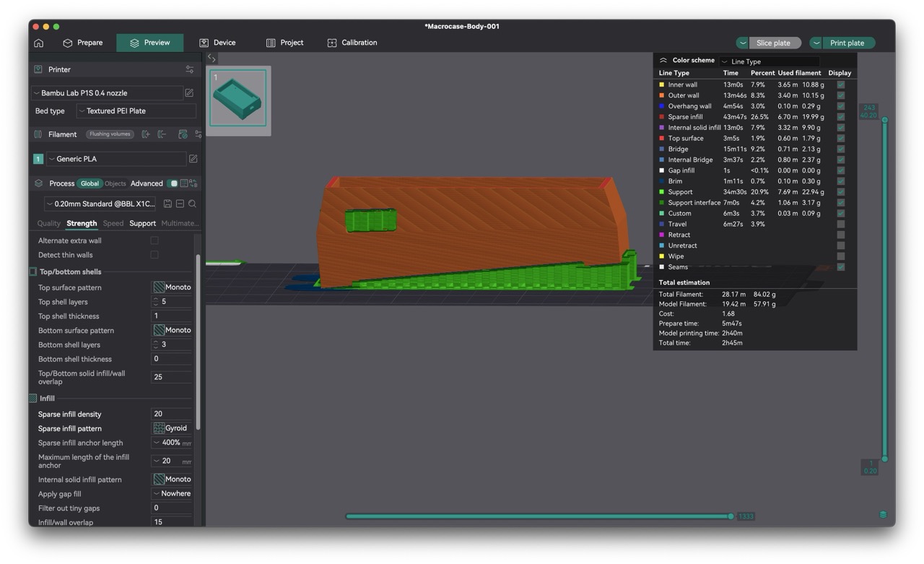Open Flushing volumes button

tap(110, 134)
